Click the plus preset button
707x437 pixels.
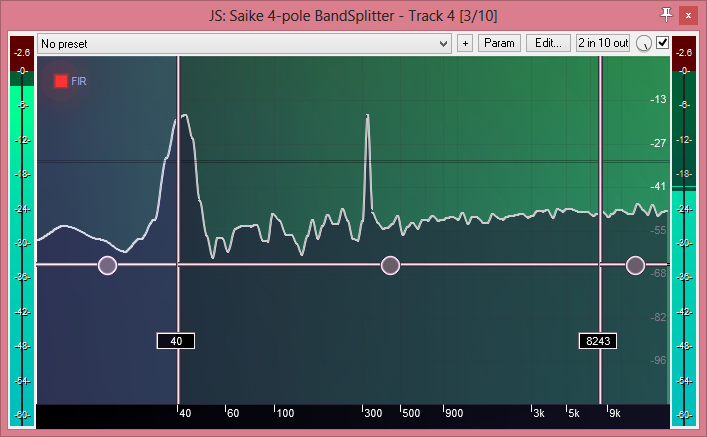pyautogui.click(x=465, y=43)
